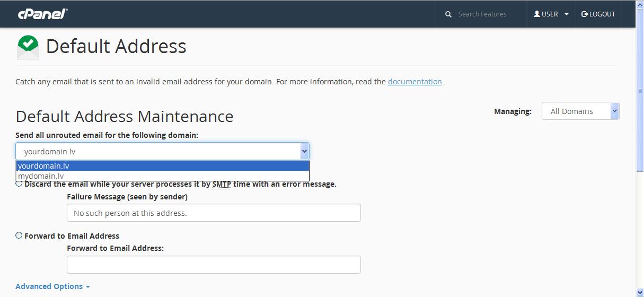Open the Managing All Domains dropdown
Viewport: 644px width, 297px height.
click(x=580, y=111)
